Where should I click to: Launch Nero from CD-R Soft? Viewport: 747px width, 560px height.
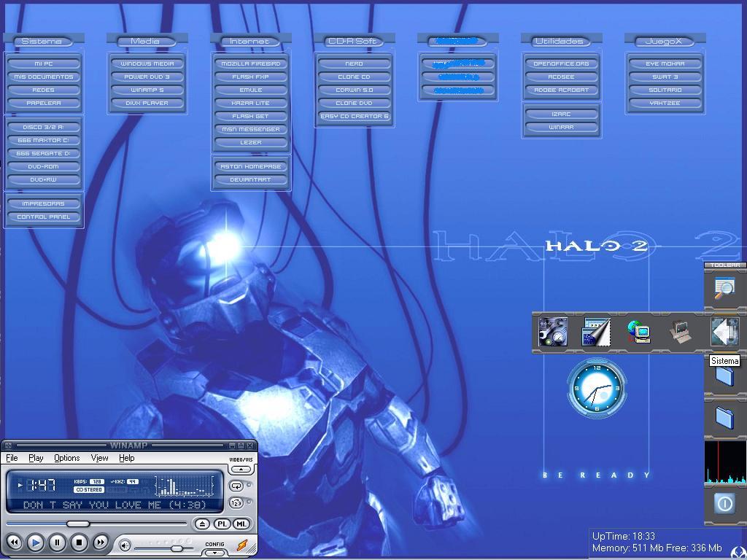(354, 63)
